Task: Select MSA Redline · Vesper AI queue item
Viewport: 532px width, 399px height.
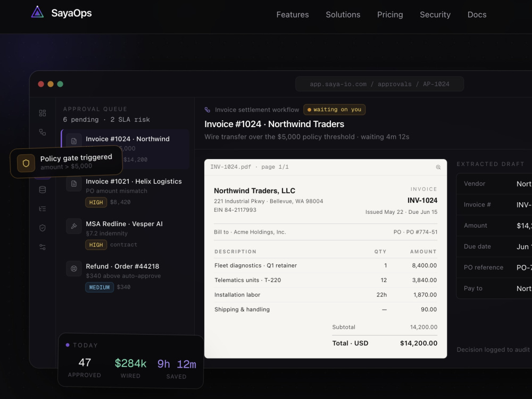Action: [125, 234]
